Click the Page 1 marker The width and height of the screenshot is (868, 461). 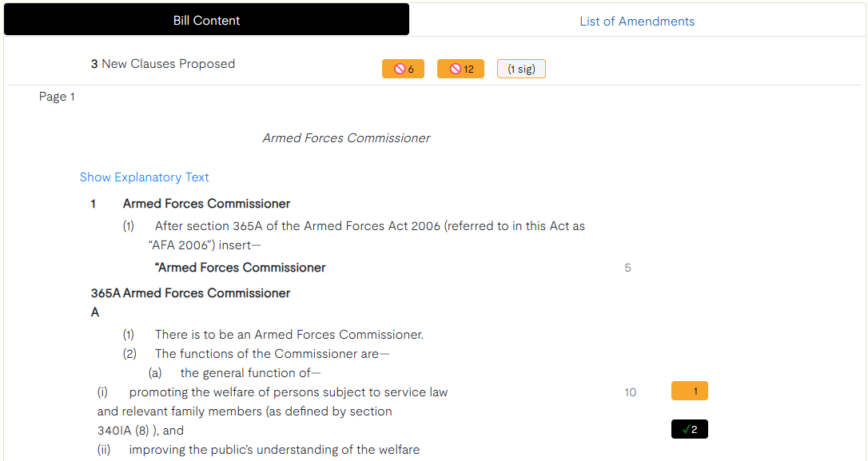click(x=57, y=97)
